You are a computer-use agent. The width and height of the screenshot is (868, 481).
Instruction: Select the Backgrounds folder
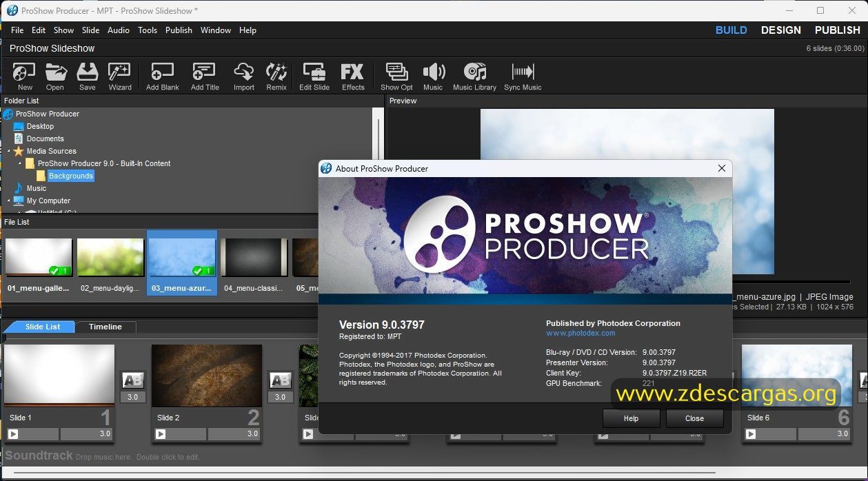[x=70, y=176]
